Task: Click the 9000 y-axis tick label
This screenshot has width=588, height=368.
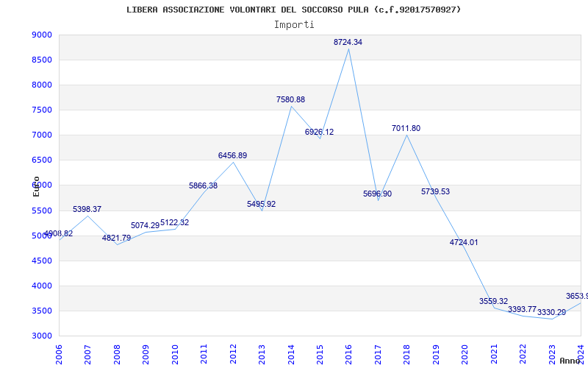Action: (x=42, y=35)
